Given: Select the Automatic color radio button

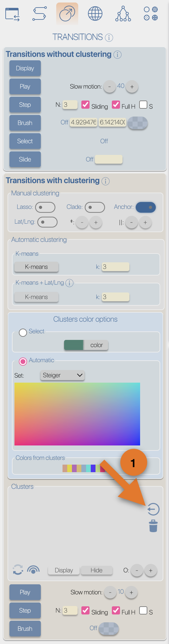Looking at the screenshot, I should point(23,362).
